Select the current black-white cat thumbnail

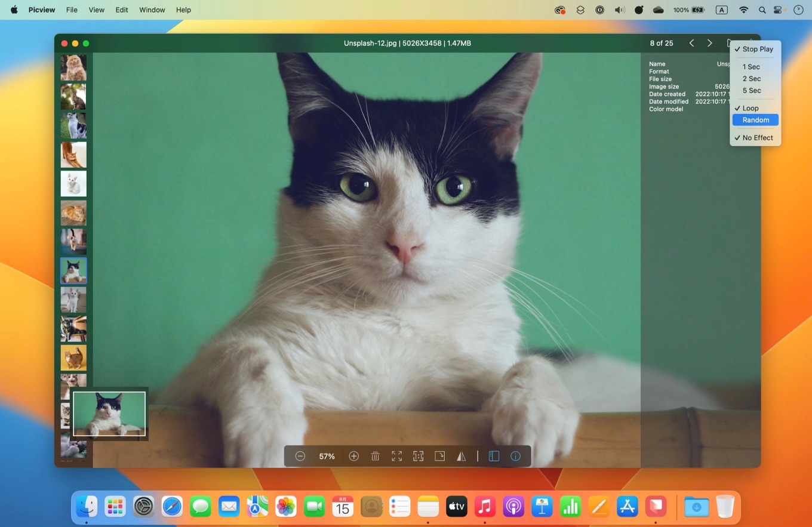[73, 270]
